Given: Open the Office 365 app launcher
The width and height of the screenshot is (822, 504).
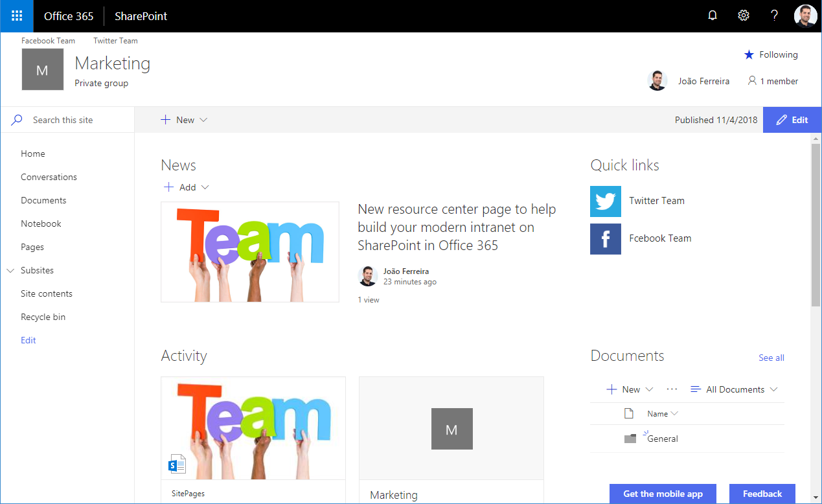Looking at the screenshot, I should 17,16.
